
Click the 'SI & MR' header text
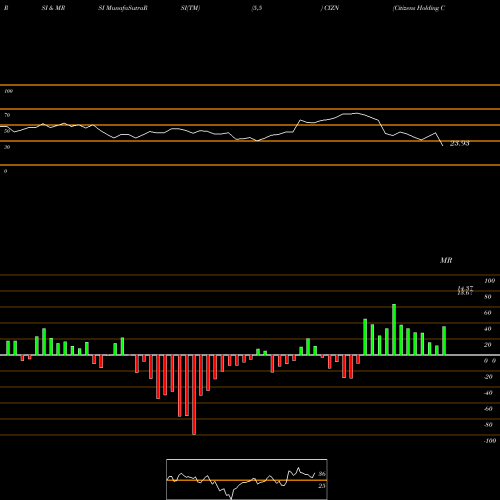point(53,8)
